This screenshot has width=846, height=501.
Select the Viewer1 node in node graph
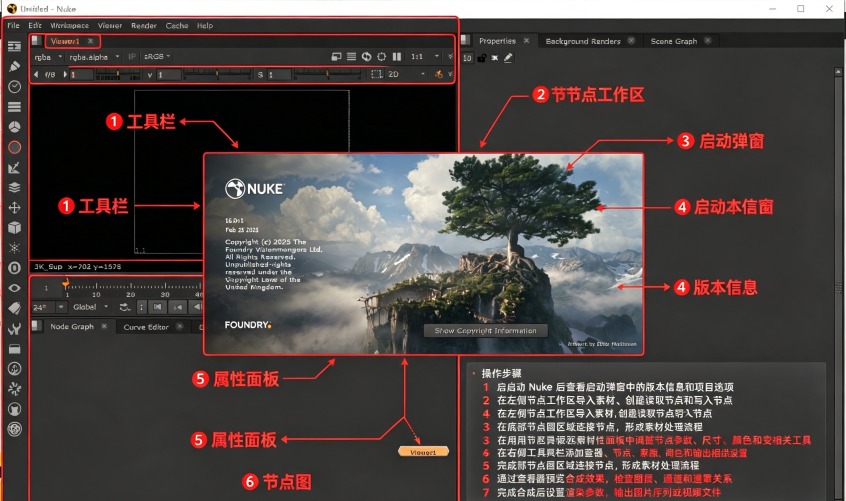coord(424,452)
